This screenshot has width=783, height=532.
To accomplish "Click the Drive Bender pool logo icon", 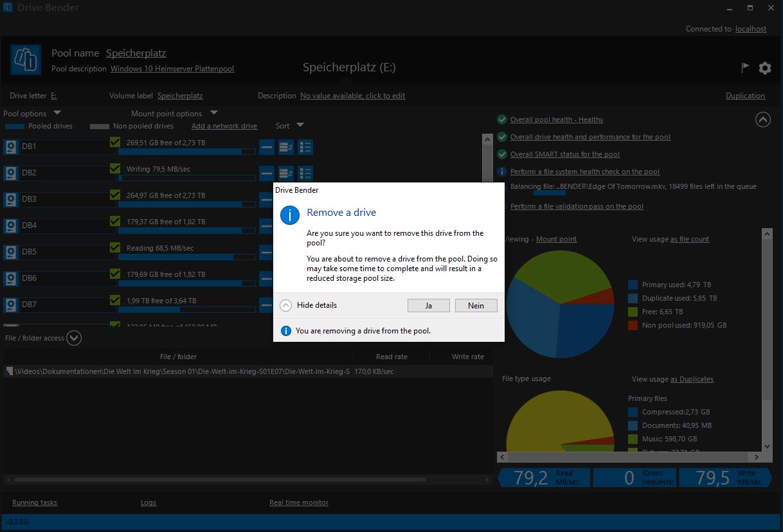I will point(26,60).
